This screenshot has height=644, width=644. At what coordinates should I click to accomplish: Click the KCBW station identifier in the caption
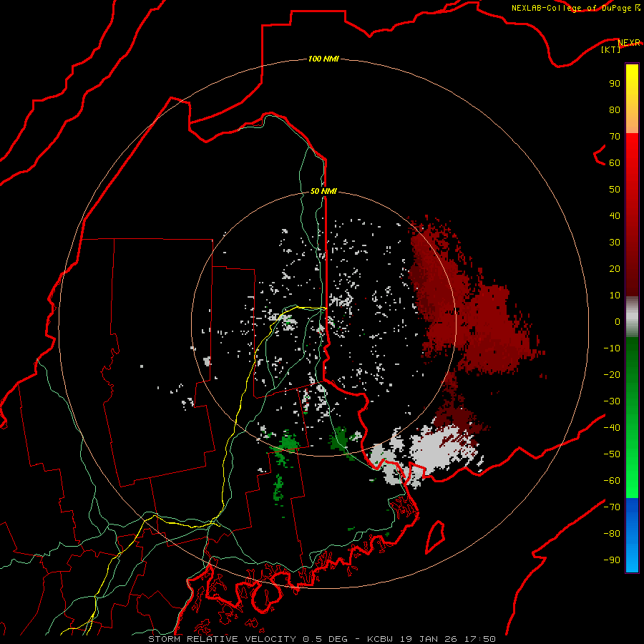pyautogui.click(x=380, y=639)
